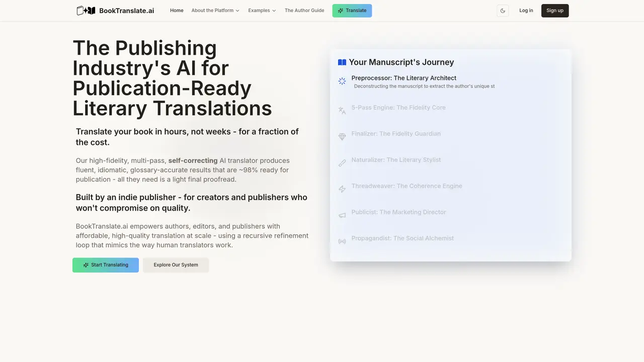Click the Built by an indie publisher heading
This screenshot has height=362, width=644.
192,203
